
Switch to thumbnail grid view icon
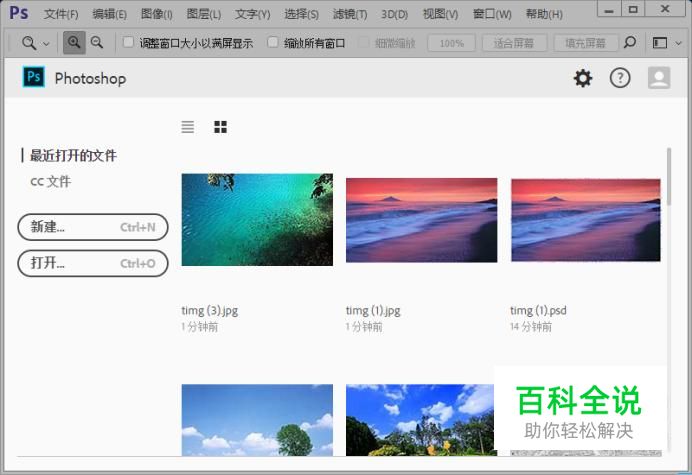tap(220, 127)
